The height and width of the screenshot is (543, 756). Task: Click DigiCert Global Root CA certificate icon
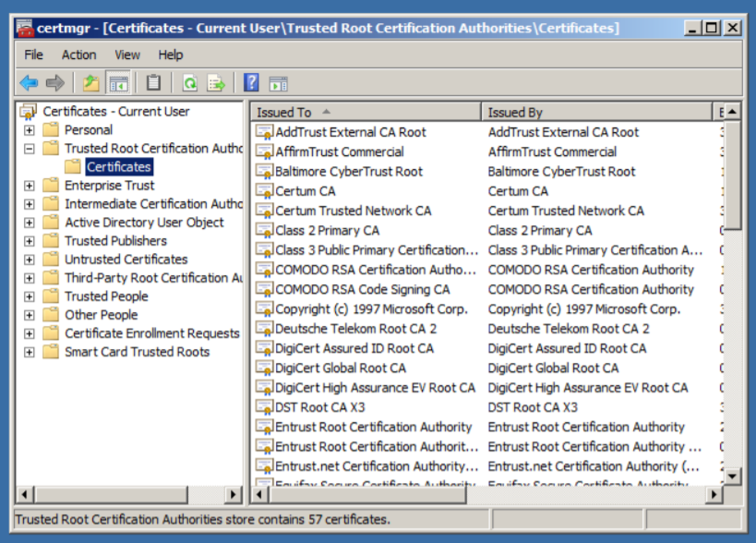pyautogui.click(x=264, y=368)
